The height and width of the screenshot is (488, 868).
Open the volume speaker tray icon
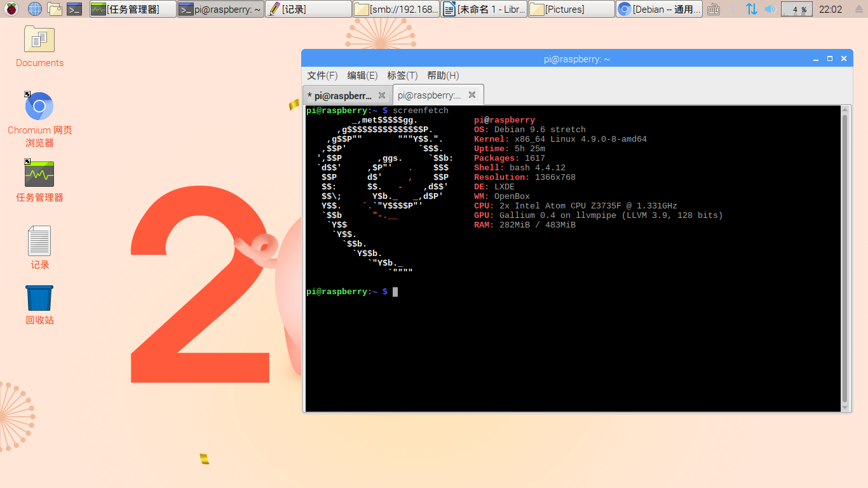pos(770,9)
